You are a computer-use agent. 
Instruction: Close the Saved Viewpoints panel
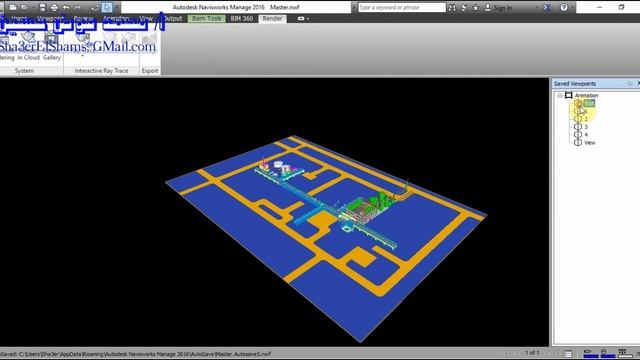638,83
